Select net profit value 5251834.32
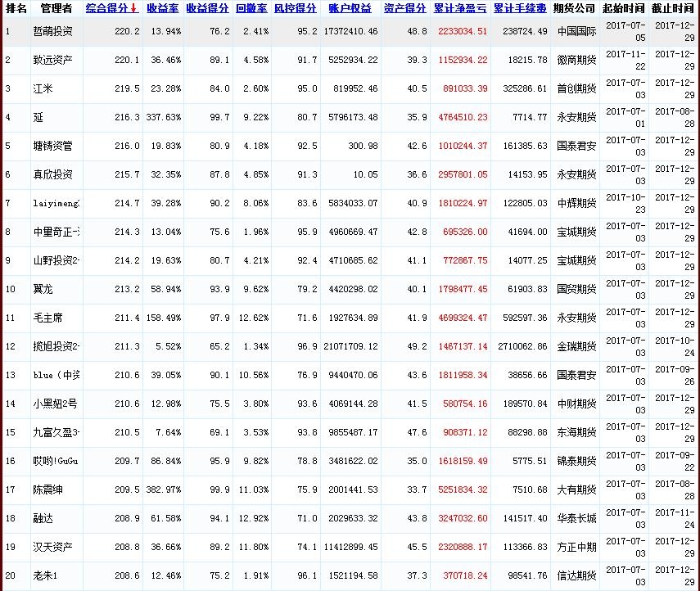 [463, 489]
